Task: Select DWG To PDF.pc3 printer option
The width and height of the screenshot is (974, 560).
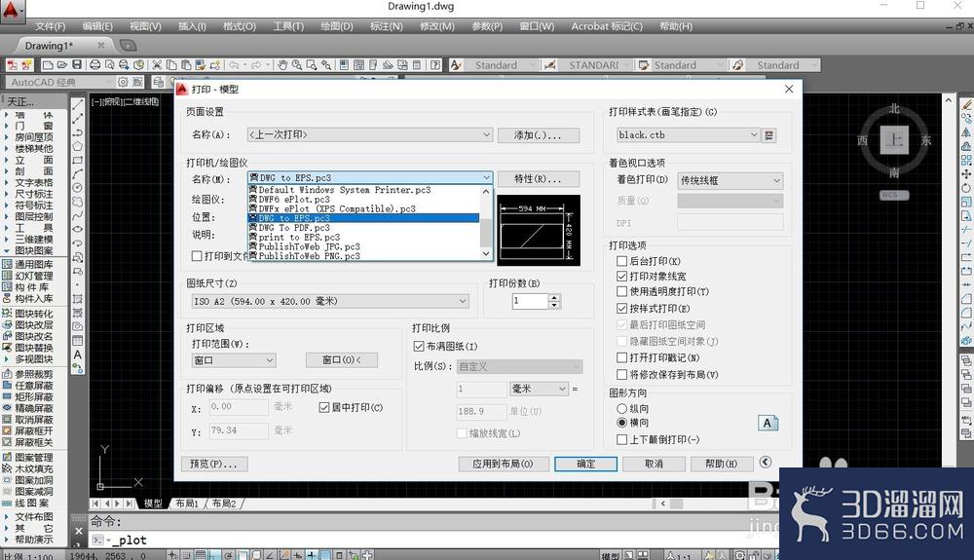Action: (x=364, y=228)
